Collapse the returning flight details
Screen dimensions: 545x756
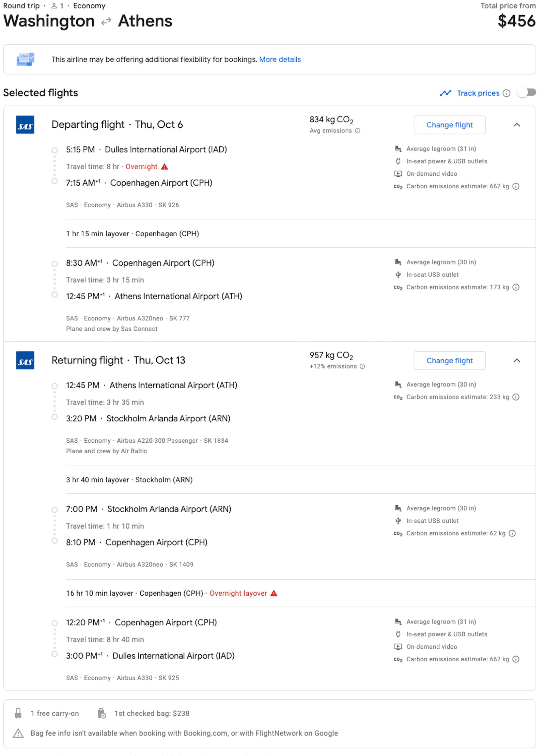[x=517, y=361]
